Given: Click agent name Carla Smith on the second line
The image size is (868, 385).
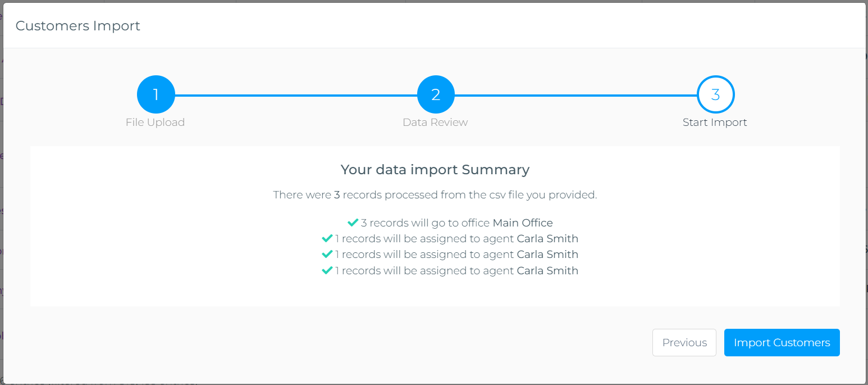Looking at the screenshot, I should pyautogui.click(x=547, y=254).
